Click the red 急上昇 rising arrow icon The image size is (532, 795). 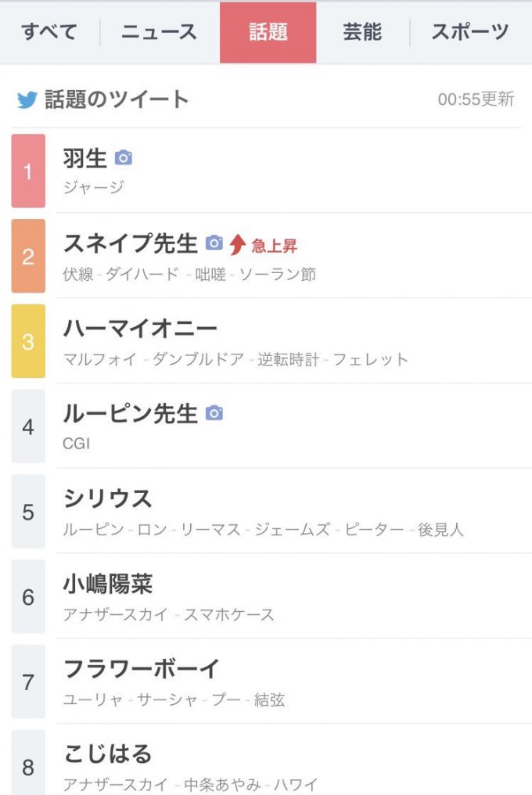238,244
